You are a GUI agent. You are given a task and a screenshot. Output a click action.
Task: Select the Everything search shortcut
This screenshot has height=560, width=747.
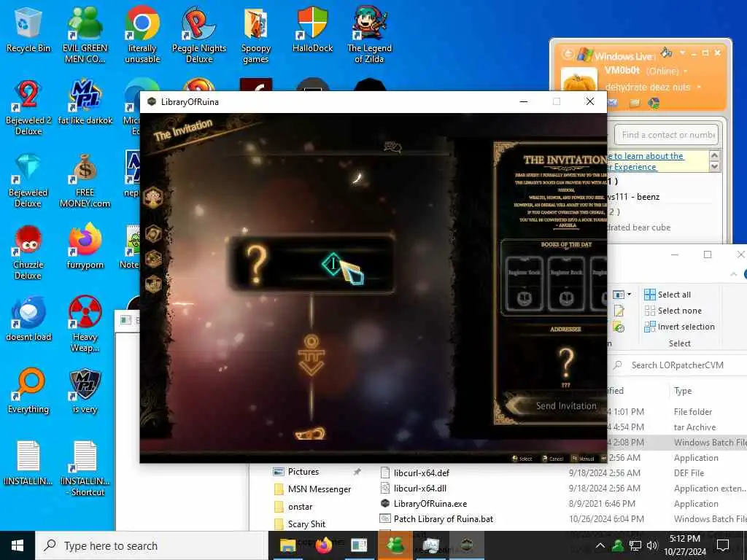28,392
